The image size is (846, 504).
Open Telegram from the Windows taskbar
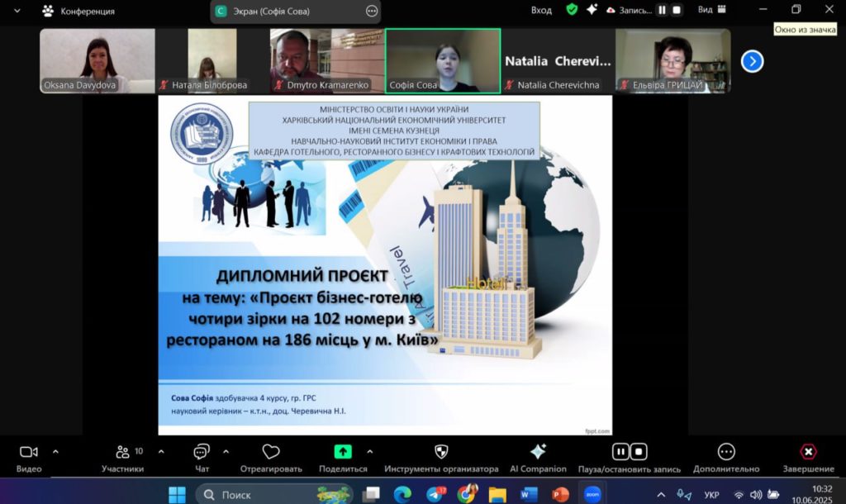click(435, 494)
